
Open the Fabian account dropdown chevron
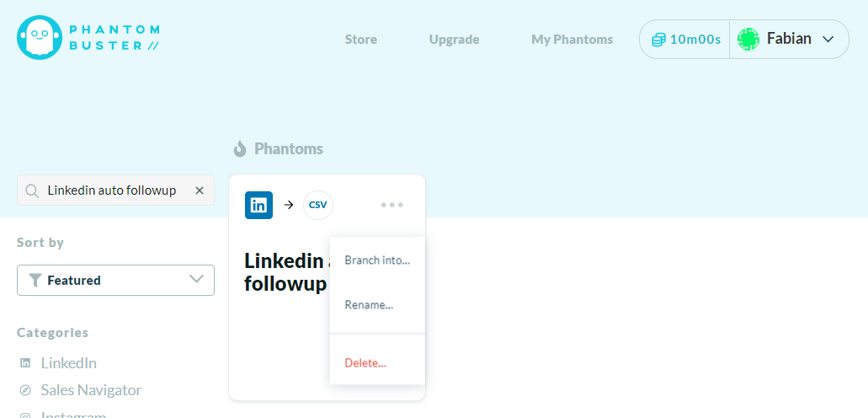tap(828, 39)
